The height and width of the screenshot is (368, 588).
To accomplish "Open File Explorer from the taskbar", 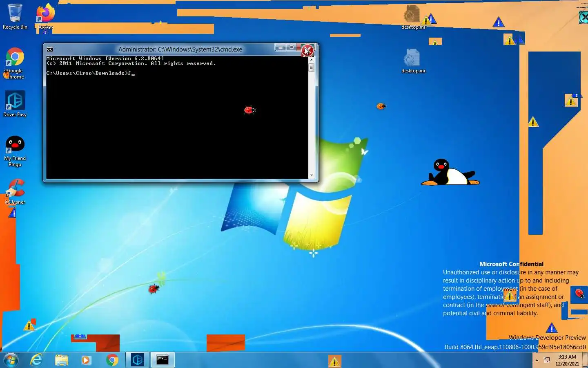I will 62,360.
